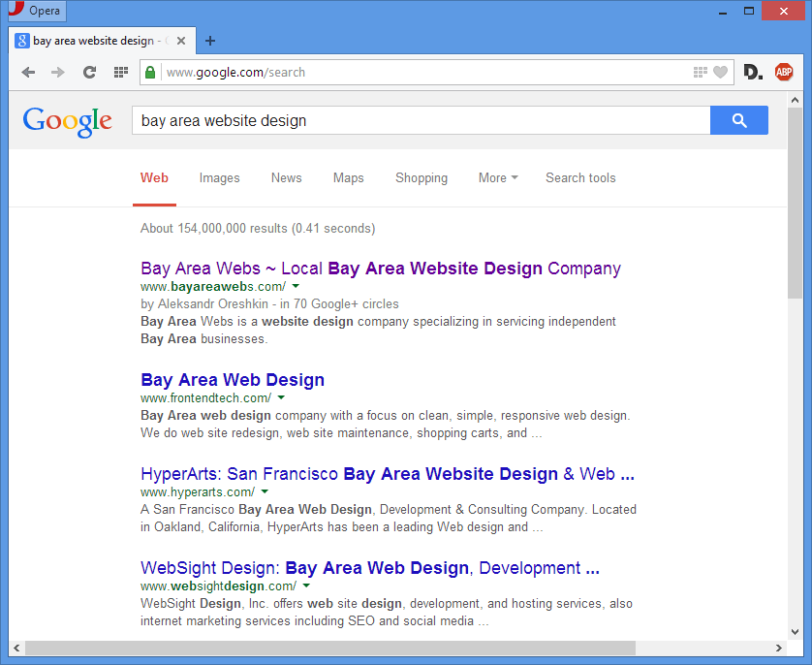Click horizontal scrollbar right arrow
812x665 pixels.
[x=778, y=648]
